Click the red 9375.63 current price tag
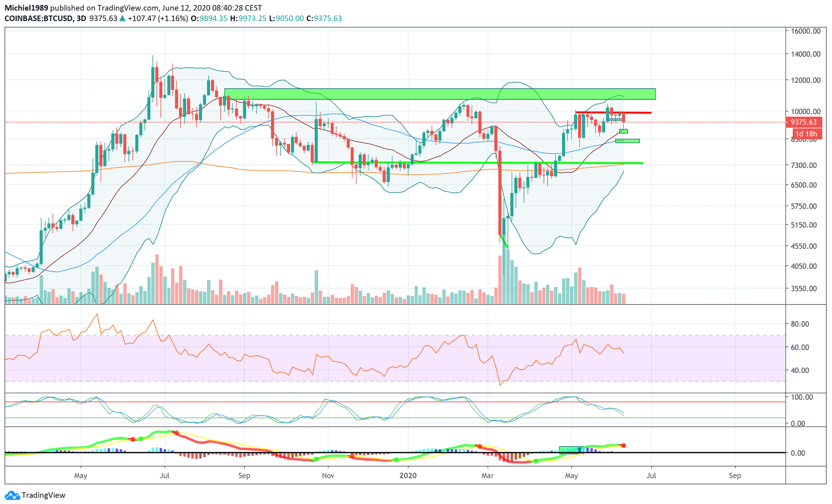832x504 pixels. (803, 122)
